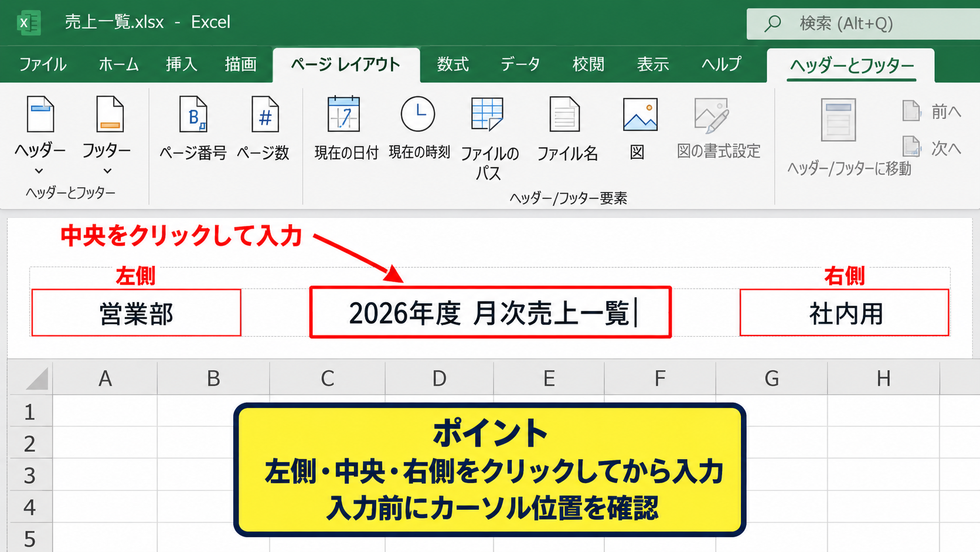Select column H header
Screen dimensions: 980x552
coord(883,378)
